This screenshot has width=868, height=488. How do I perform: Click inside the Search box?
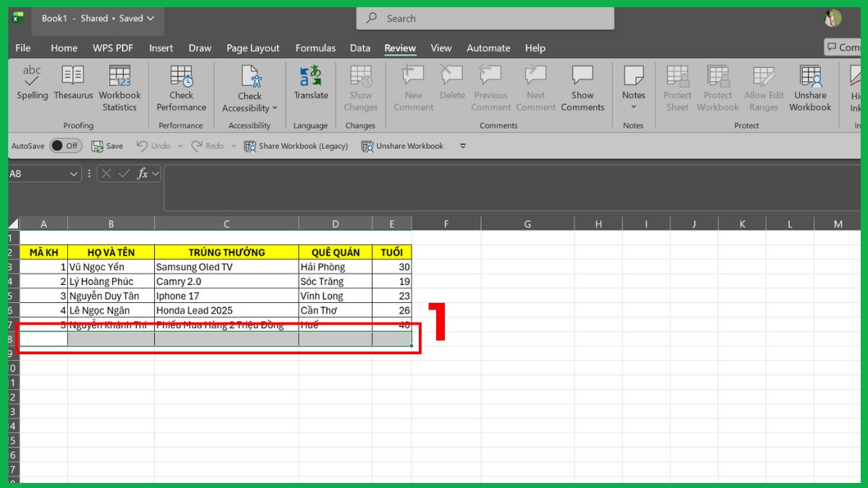[484, 18]
